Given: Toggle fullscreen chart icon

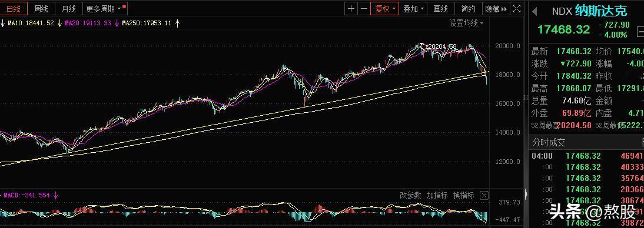Looking at the screenshot, I should (x=517, y=9).
